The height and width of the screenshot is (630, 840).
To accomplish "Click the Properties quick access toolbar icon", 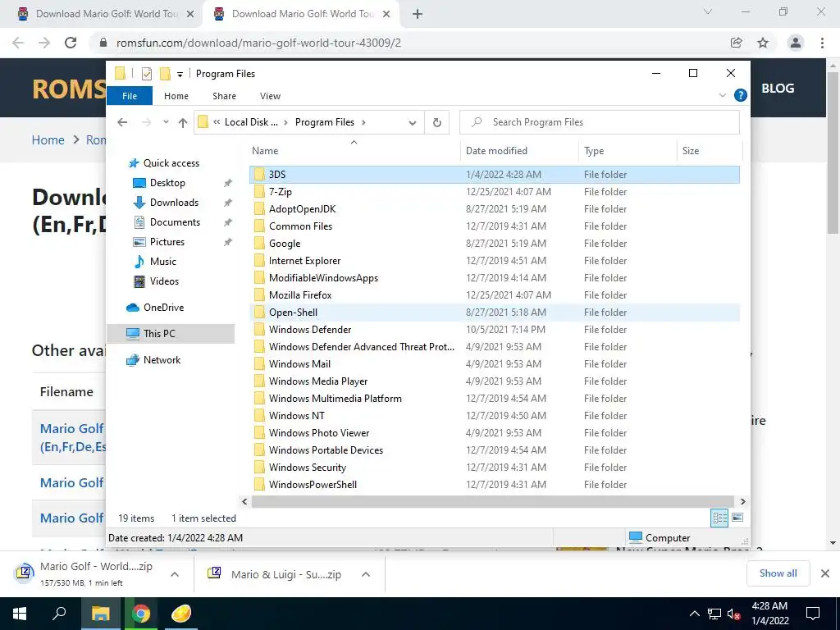I will 146,74.
